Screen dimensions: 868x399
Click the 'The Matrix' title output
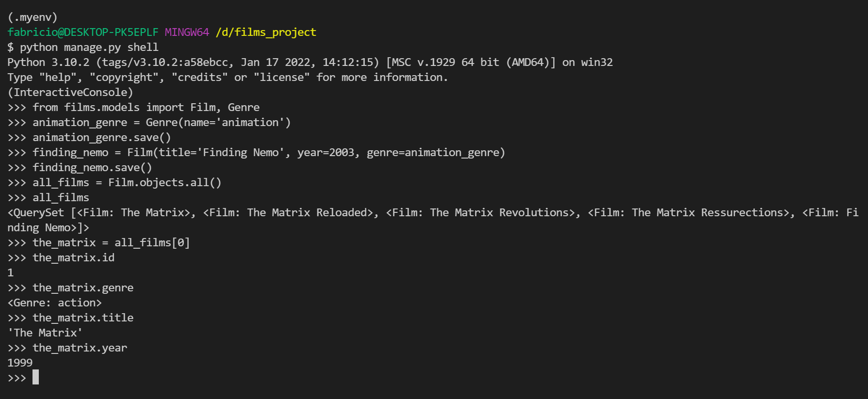coord(45,333)
